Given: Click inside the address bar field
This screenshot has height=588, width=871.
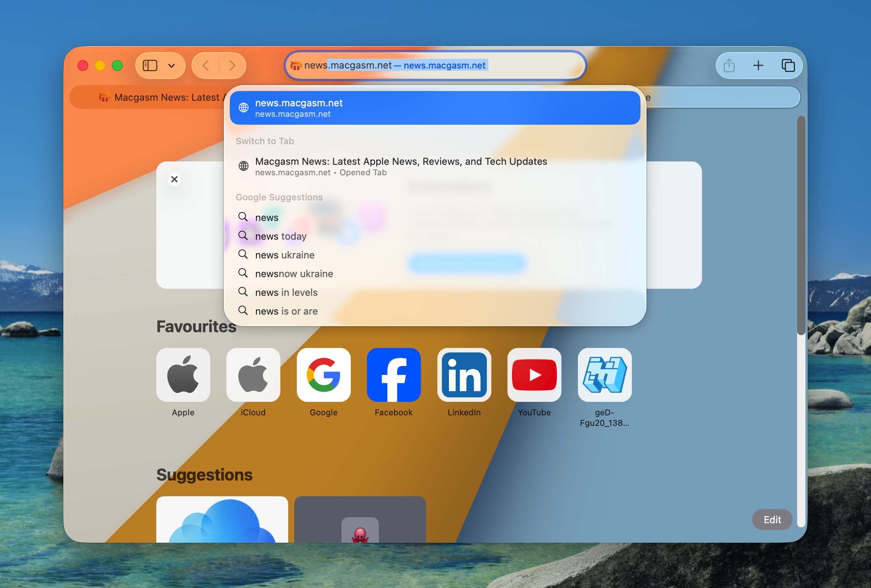Looking at the screenshot, I should (x=435, y=66).
